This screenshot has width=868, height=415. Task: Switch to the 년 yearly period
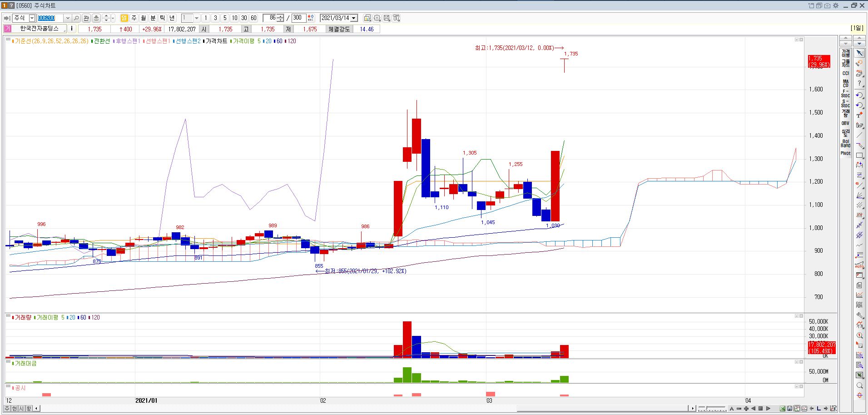(172, 18)
